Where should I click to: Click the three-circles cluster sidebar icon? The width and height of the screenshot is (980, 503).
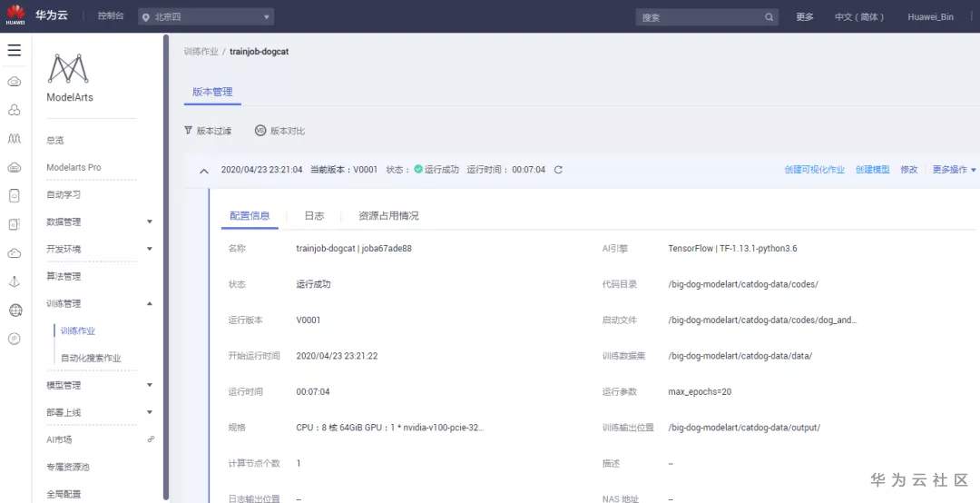15,110
